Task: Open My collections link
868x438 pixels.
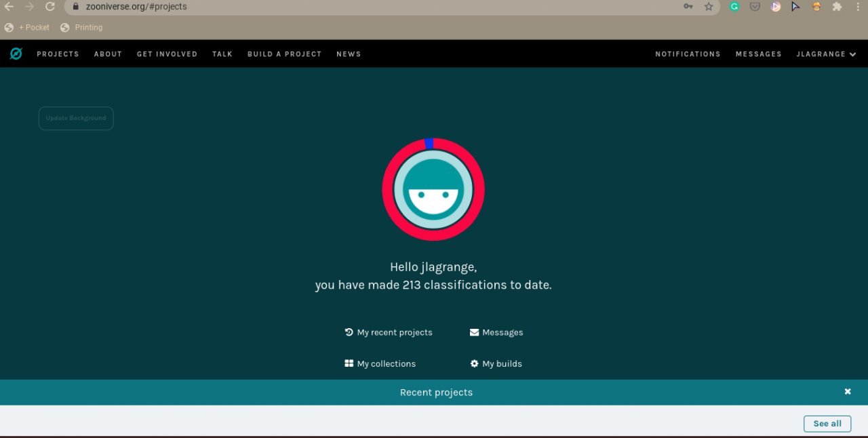Action: tap(380, 363)
